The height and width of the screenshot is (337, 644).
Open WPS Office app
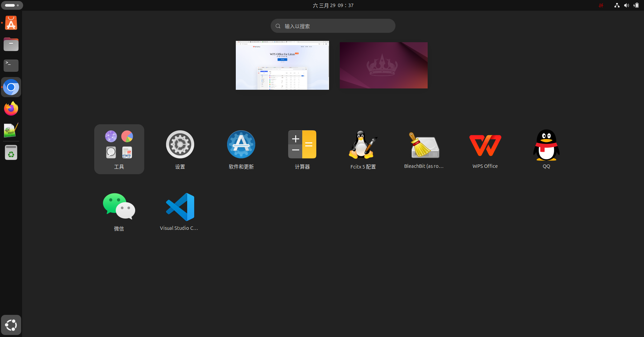tap(485, 149)
